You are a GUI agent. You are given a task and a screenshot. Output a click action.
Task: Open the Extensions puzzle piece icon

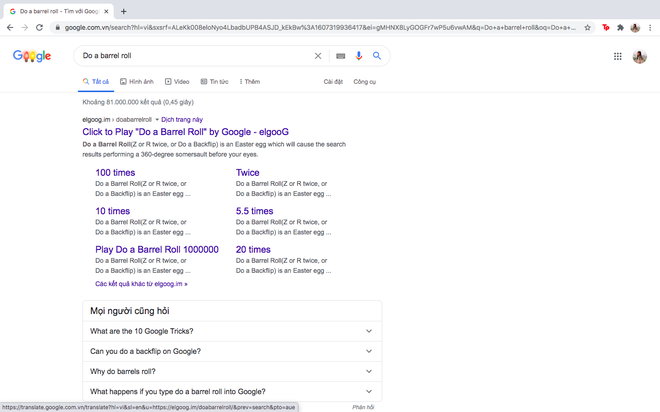point(620,28)
